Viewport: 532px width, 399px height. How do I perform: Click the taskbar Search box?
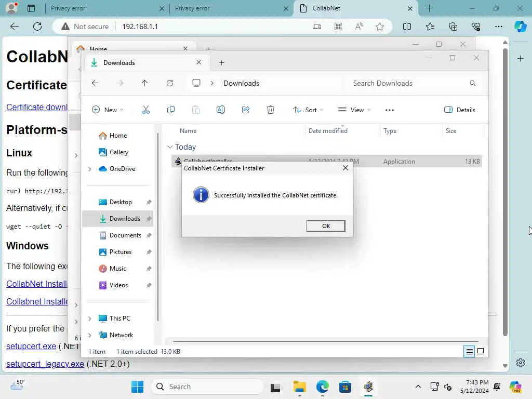207,387
